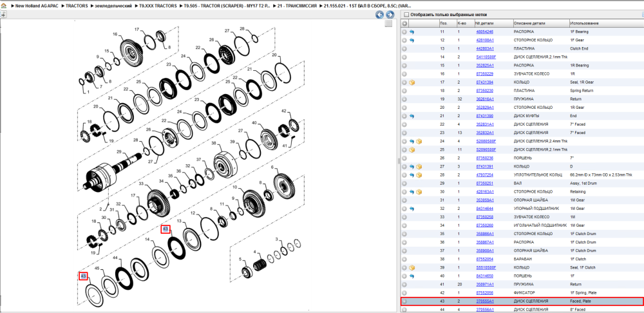This screenshot has width=644, height=313.
Task: Open New Holland AG APAC breadcrumb
Action: pyautogui.click(x=36, y=6)
